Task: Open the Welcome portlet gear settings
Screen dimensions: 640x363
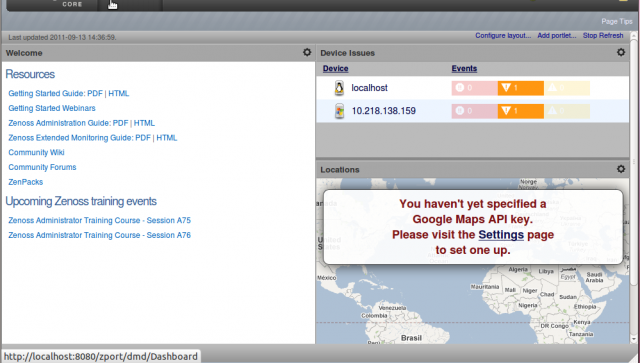Action: tap(307, 52)
